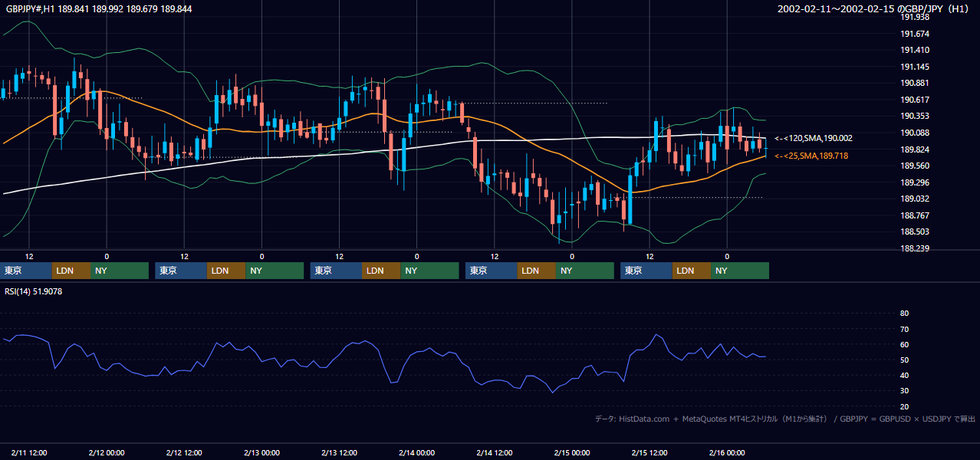980x460 pixels.
Task: Click the RSI scale value 30
Action: coord(904,391)
